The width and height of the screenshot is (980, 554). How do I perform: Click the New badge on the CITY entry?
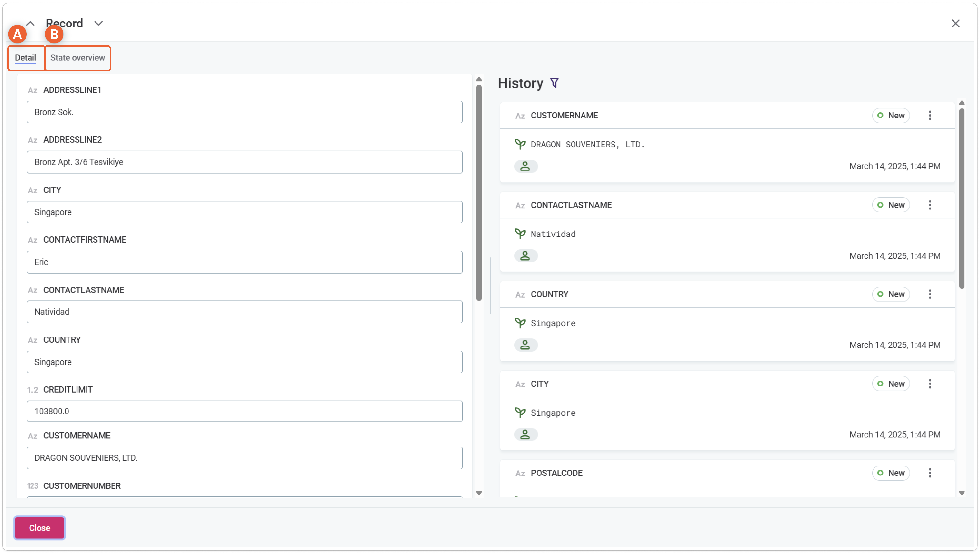tap(891, 383)
